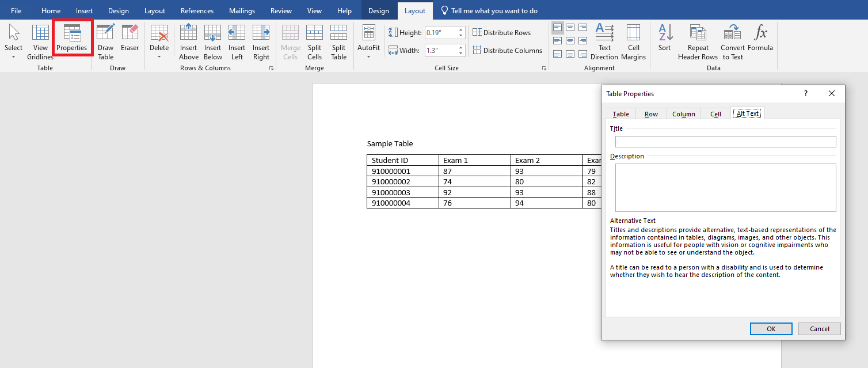
Task: Confirm changes with OK
Action: (771, 328)
